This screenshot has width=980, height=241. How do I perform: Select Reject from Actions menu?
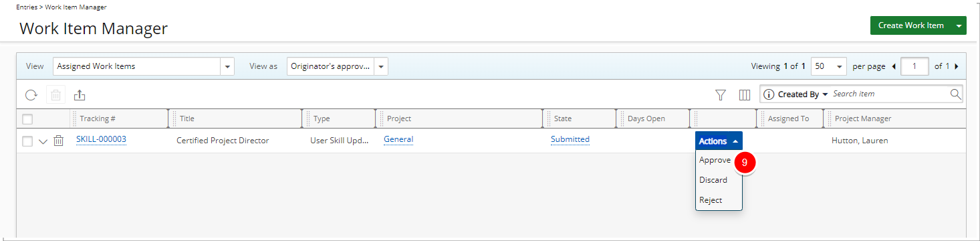click(x=711, y=200)
